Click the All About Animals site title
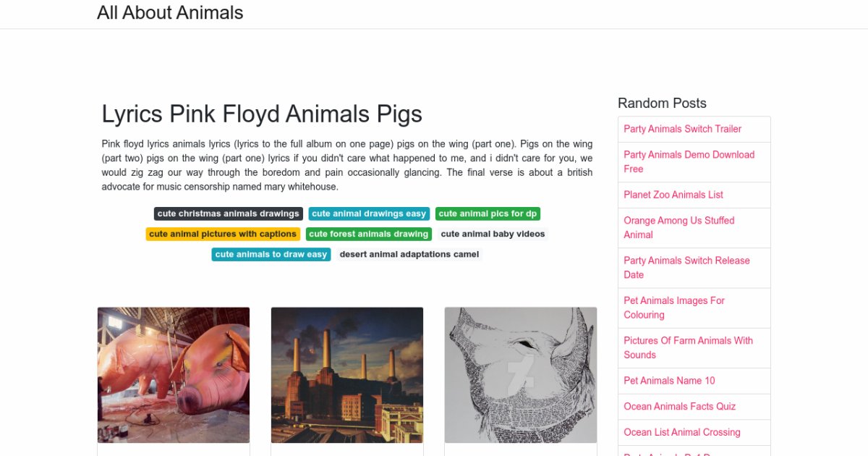 (170, 13)
